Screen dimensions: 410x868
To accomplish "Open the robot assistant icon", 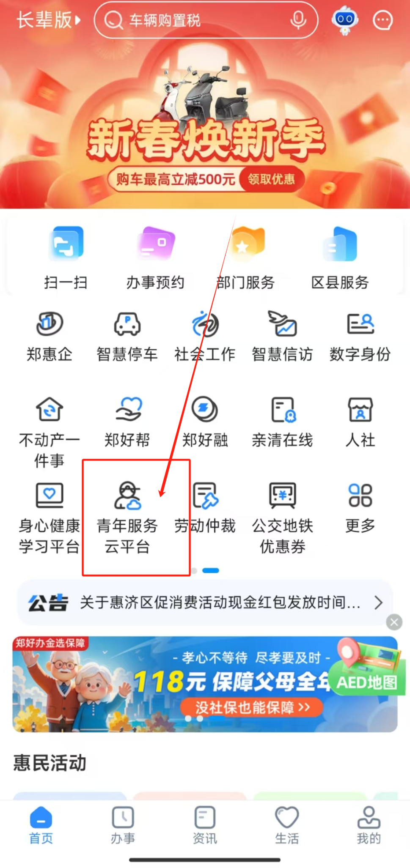I will pyautogui.click(x=345, y=20).
